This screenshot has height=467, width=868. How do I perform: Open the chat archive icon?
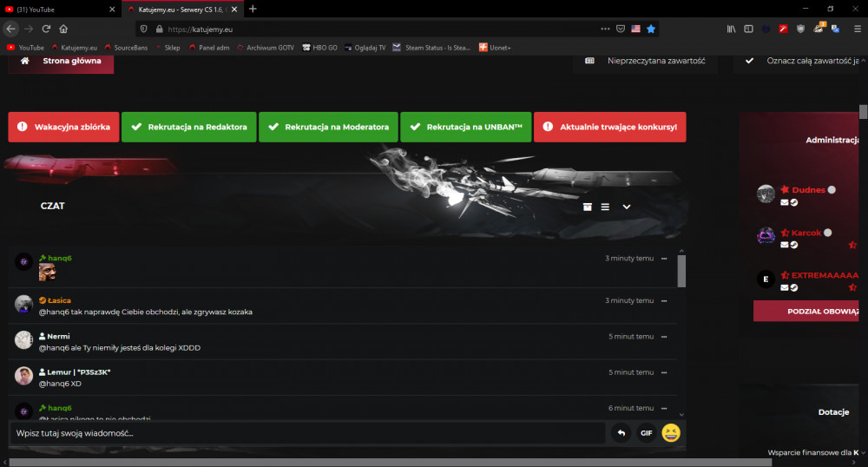pos(588,207)
